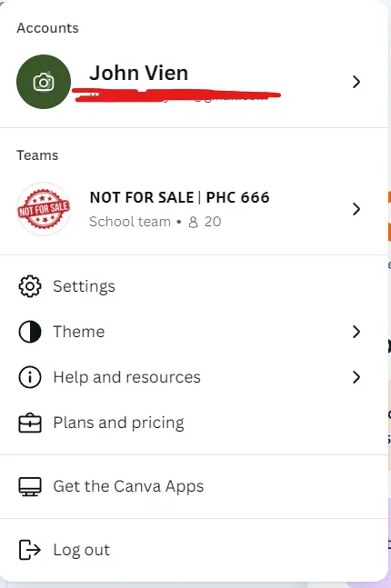Click the info circle icon
Image resolution: width=391 pixels, height=588 pixels.
tap(30, 377)
